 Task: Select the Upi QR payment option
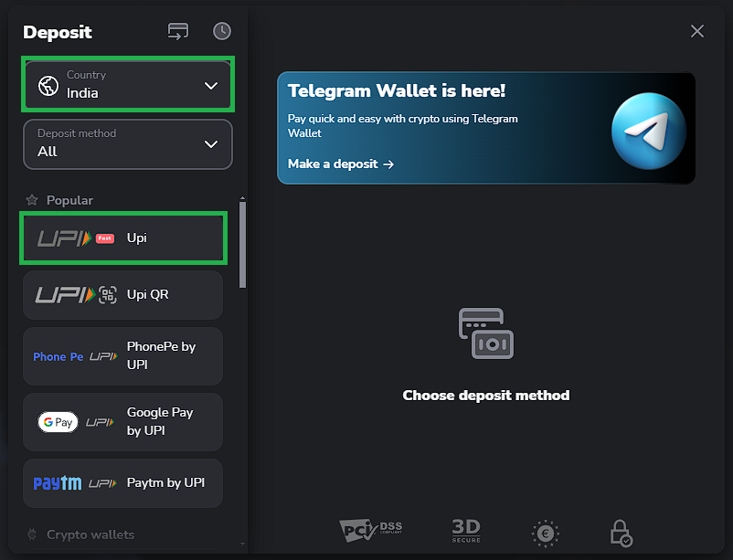[122, 295]
